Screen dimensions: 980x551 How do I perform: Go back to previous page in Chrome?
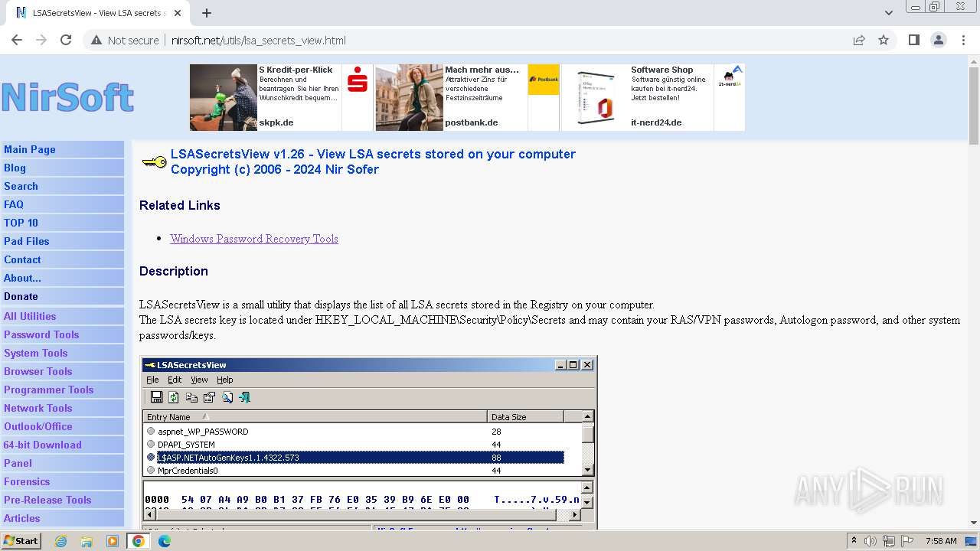click(x=17, y=41)
